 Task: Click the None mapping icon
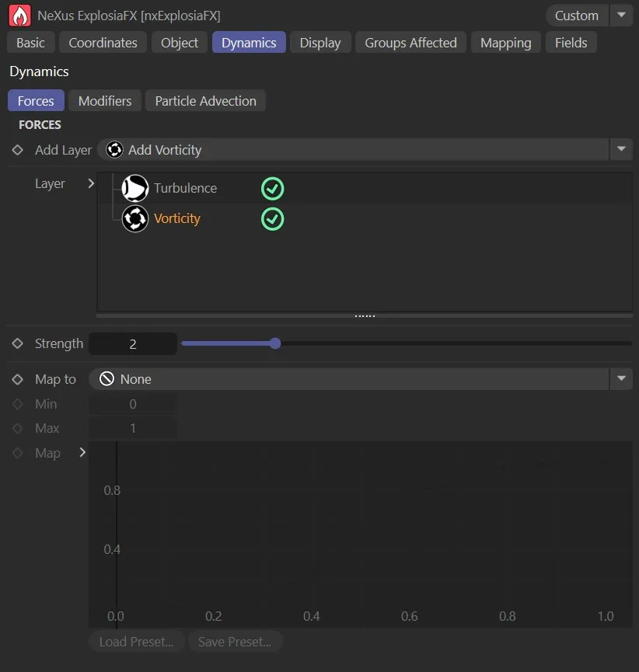coord(106,378)
